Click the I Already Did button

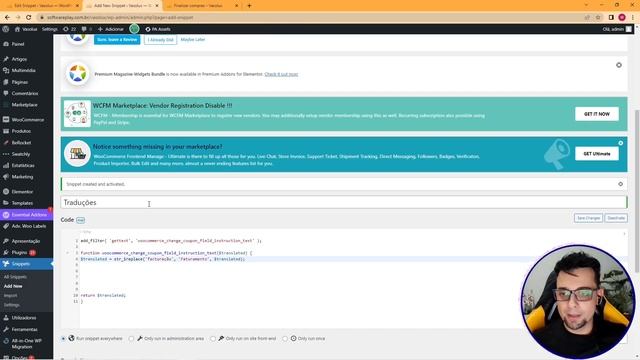point(160,40)
